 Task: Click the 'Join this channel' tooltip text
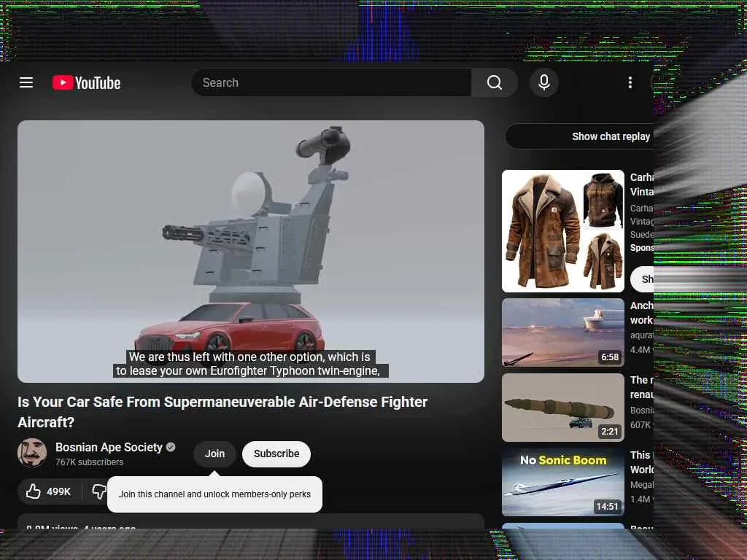(215, 494)
